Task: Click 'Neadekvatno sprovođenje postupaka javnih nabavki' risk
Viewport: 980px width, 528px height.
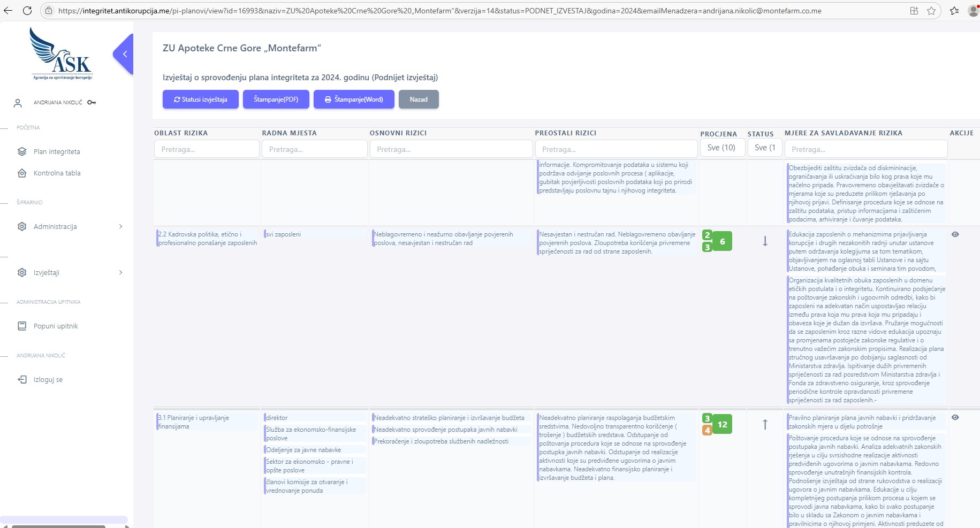Action: pyautogui.click(x=445, y=430)
